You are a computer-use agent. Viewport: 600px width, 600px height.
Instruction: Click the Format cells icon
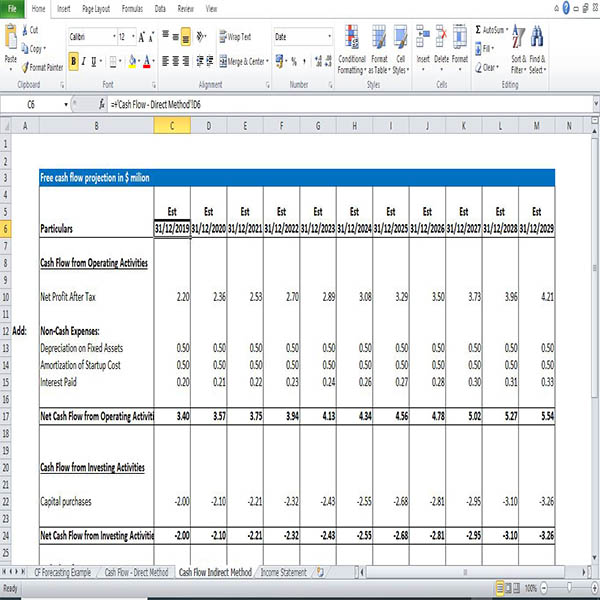[x=460, y=36]
